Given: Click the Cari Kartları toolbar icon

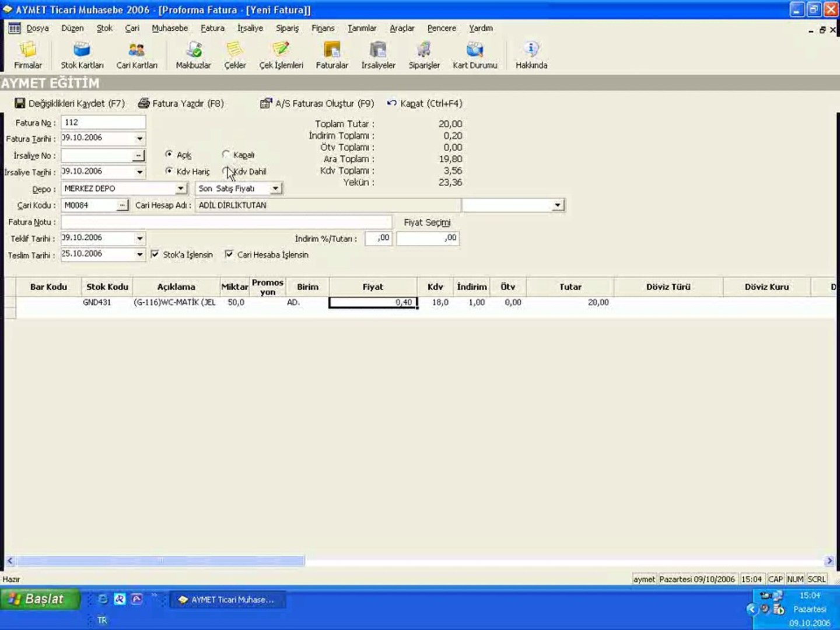Looking at the screenshot, I should pyautogui.click(x=136, y=55).
